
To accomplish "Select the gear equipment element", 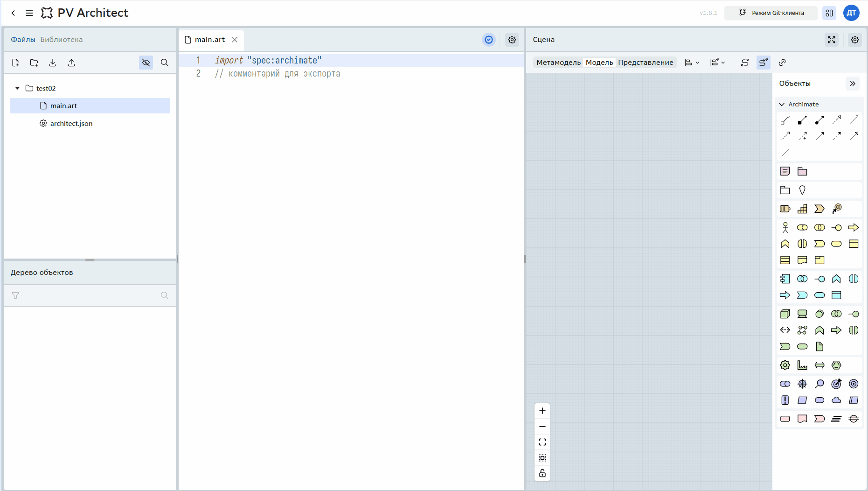I will pyautogui.click(x=785, y=365).
